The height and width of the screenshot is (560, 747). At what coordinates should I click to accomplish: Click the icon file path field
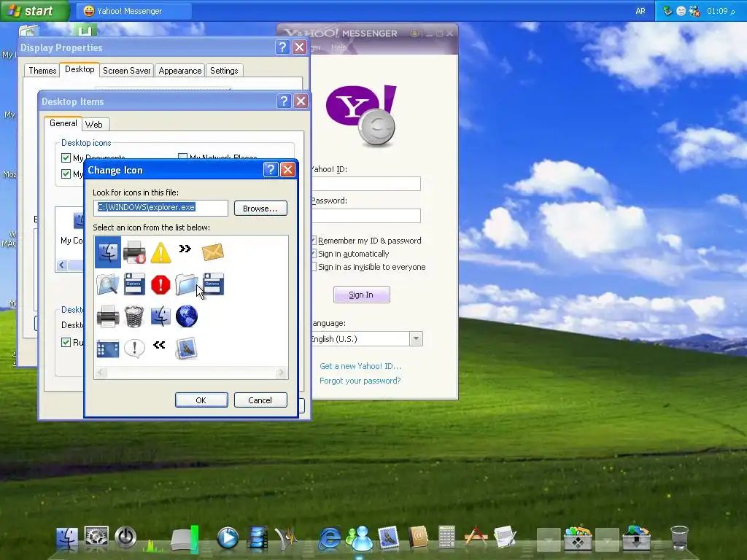click(x=161, y=208)
